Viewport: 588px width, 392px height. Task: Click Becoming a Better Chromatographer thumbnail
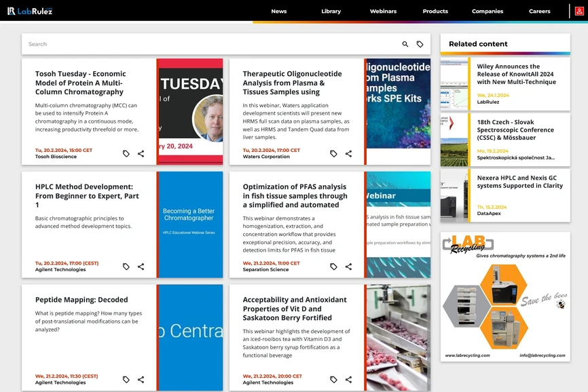189,224
